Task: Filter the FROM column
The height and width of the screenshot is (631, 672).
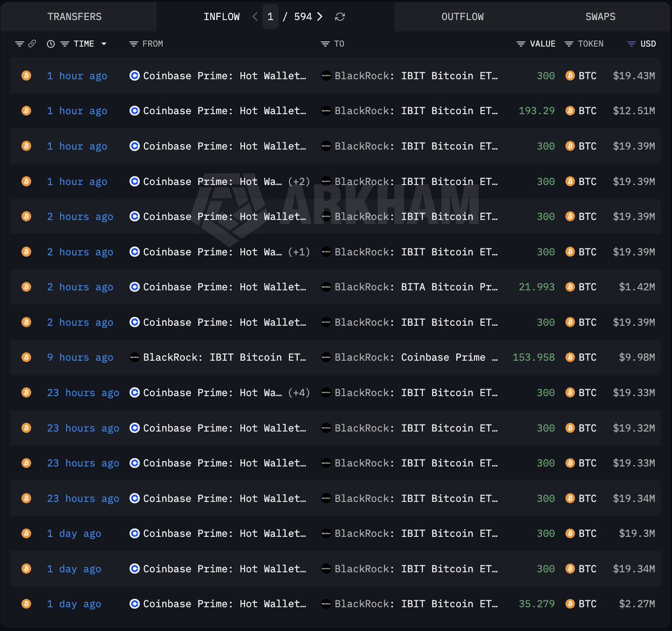Action: pyautogui.click(x=133, y=44)
